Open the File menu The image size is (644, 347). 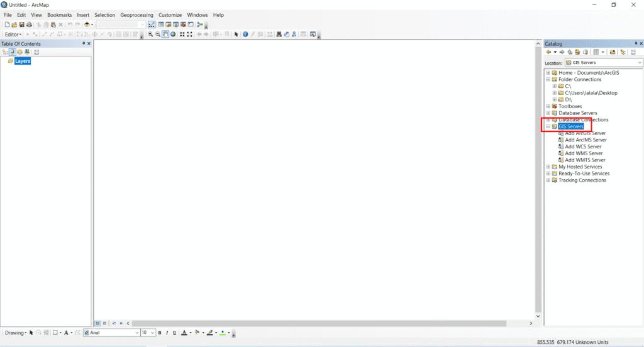pos(8,15)
